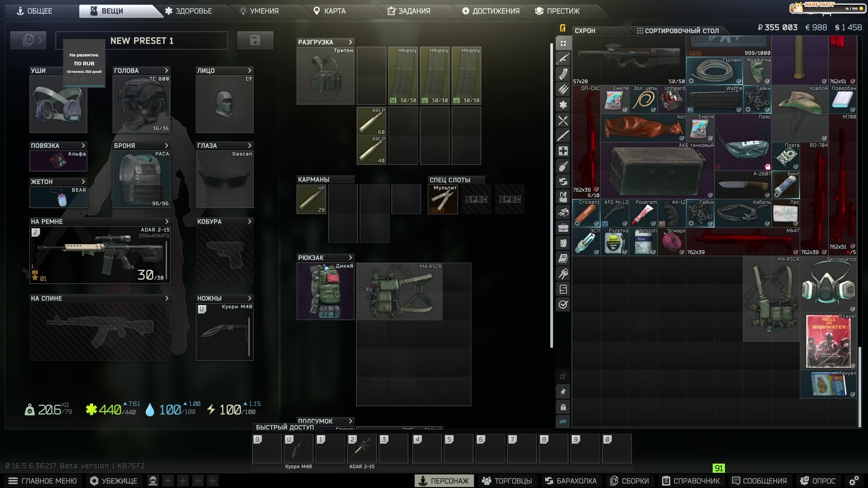Select the Респиратор respirator in stash
868x488 pixels.
[828, 284]
